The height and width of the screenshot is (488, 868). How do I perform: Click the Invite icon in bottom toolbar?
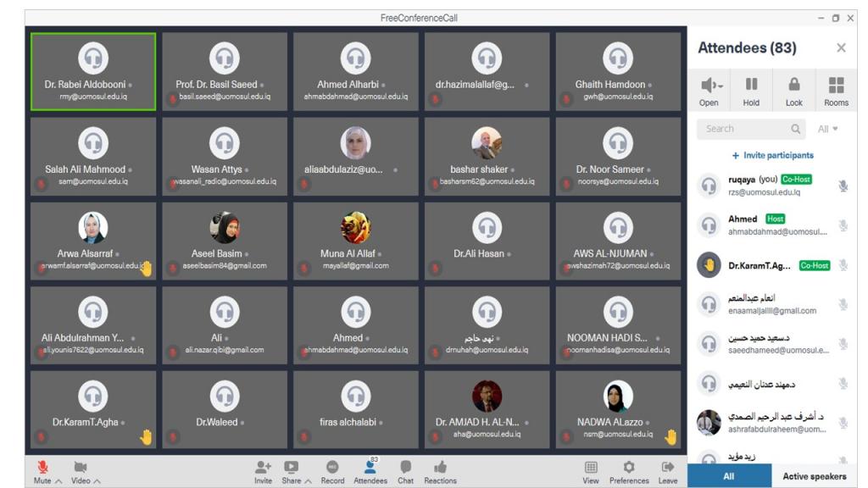263,468
